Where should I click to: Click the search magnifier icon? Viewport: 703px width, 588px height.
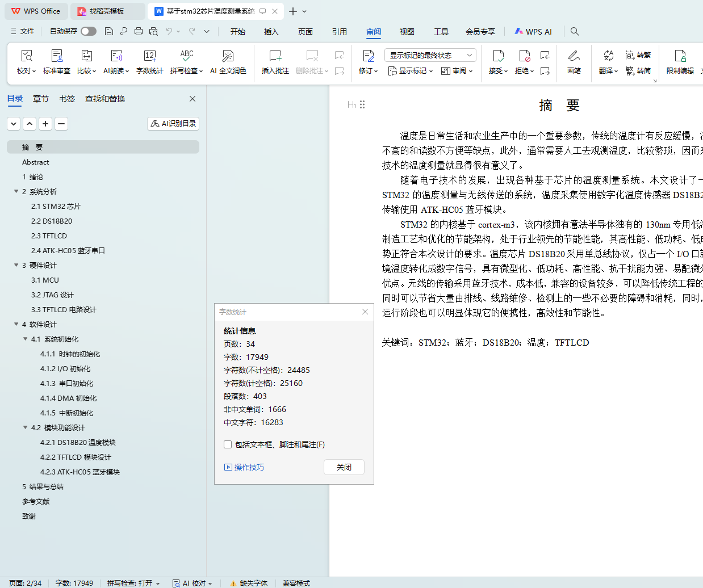click(x=575, y=31)
